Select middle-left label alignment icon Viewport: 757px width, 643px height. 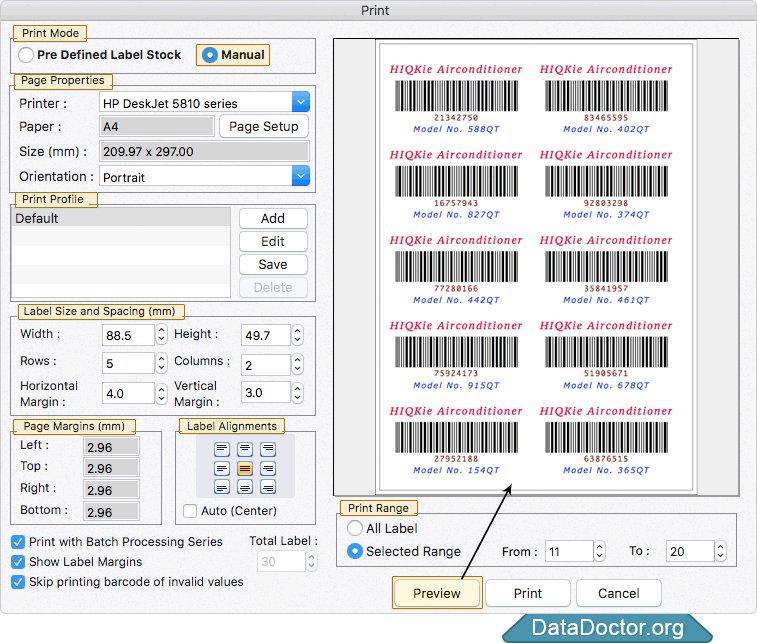[x=222, y=468]
